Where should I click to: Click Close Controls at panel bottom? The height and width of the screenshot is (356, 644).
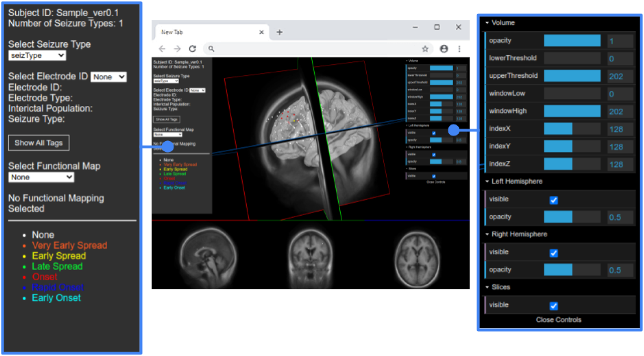(558, 320)
